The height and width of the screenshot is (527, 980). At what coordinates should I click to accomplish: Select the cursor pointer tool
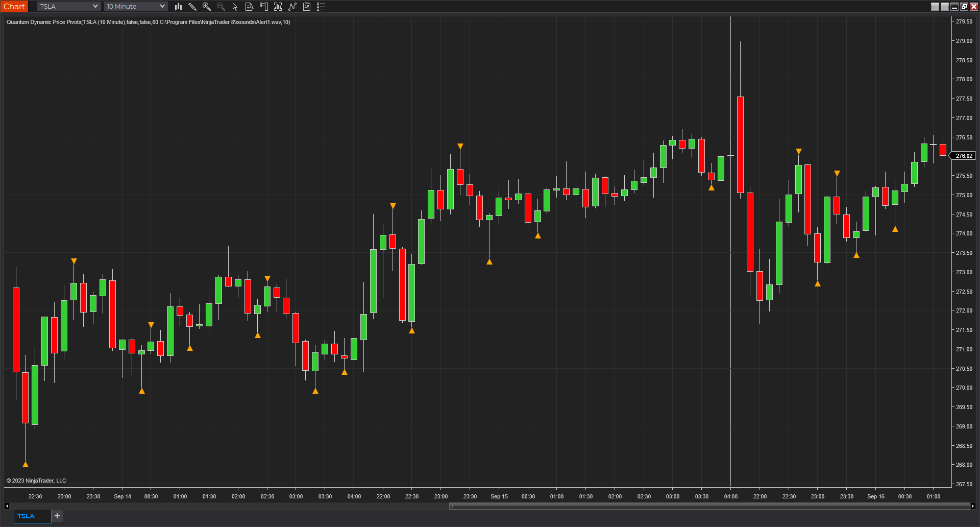coord(235,7)
